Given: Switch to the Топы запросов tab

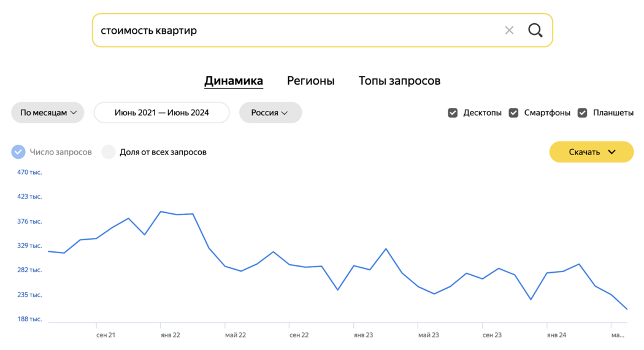Looking at the screenshot, I should (x=399, y=81).
